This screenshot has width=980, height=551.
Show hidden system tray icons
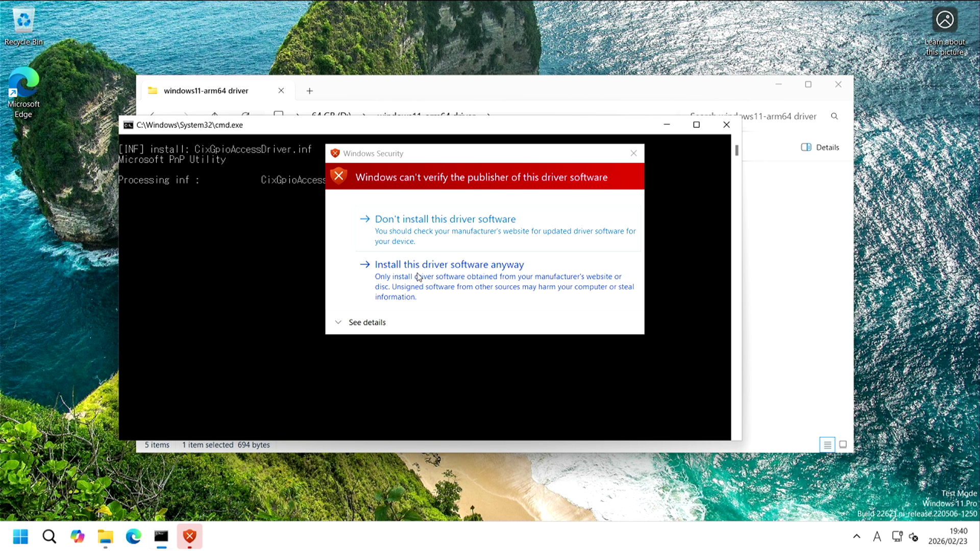point(856,536)
